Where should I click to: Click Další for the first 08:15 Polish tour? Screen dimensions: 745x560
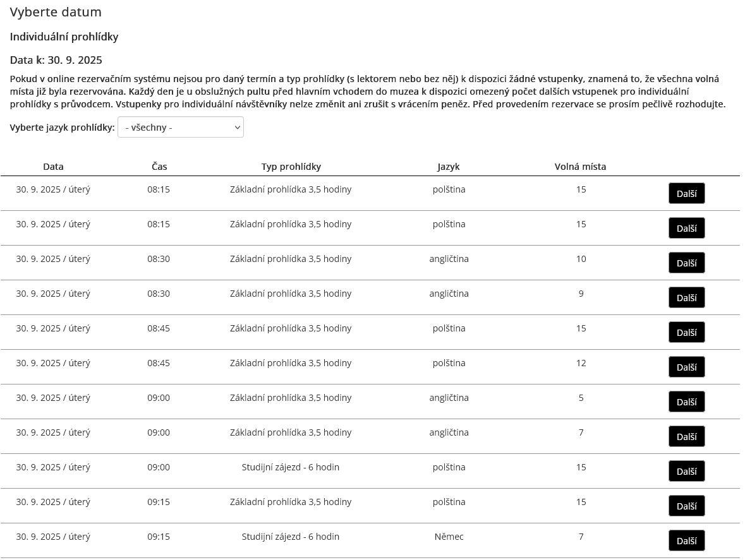[686, 194]
